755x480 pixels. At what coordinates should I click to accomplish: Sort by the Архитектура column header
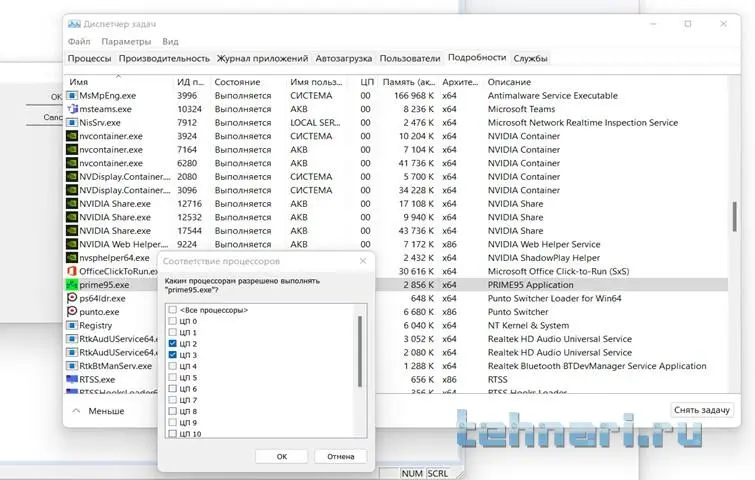461,82
